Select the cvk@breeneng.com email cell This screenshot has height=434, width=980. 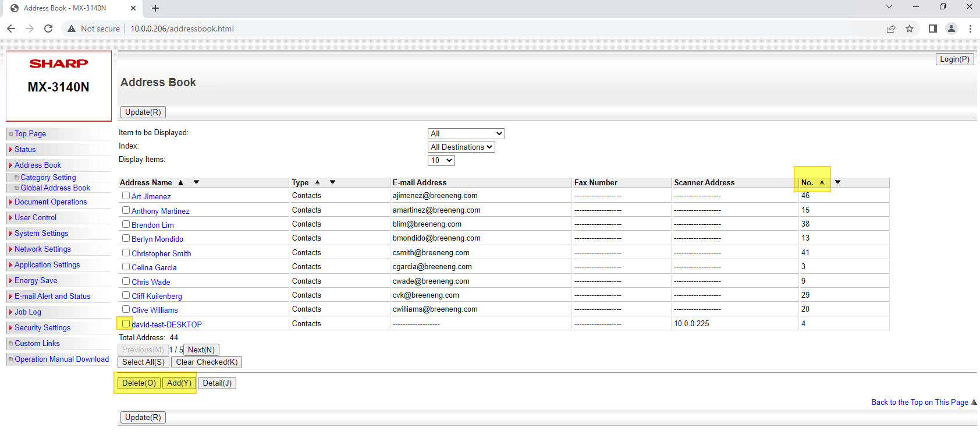[481, 295]
